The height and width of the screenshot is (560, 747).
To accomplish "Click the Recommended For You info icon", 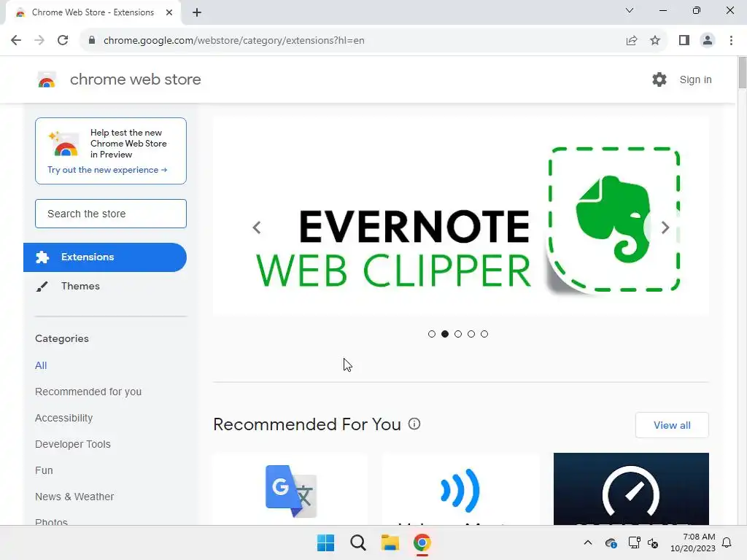I will tap(414, 424).
